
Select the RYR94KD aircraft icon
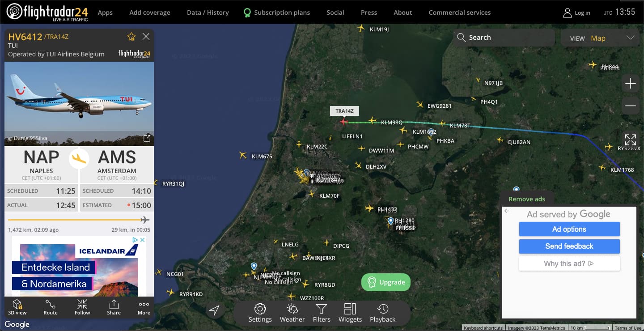pos(170,292)
